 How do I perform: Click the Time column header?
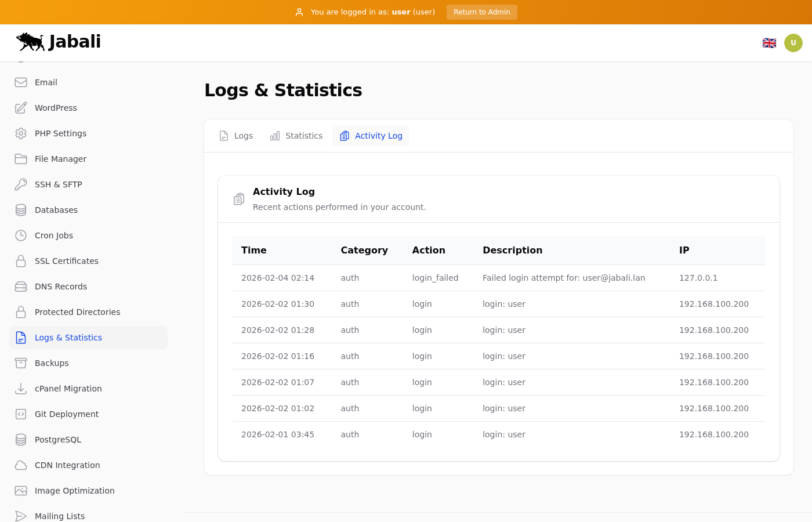[254, 251]
